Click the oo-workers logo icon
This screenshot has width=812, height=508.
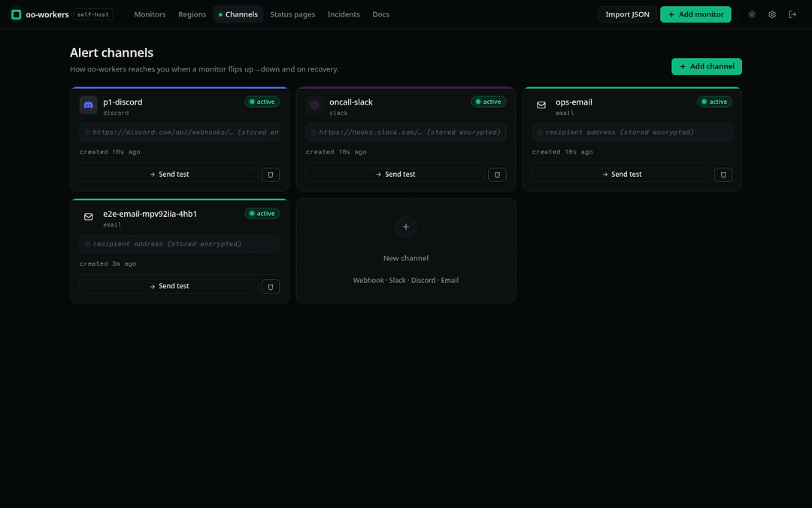pyautogui.click(x=16, y=14)
